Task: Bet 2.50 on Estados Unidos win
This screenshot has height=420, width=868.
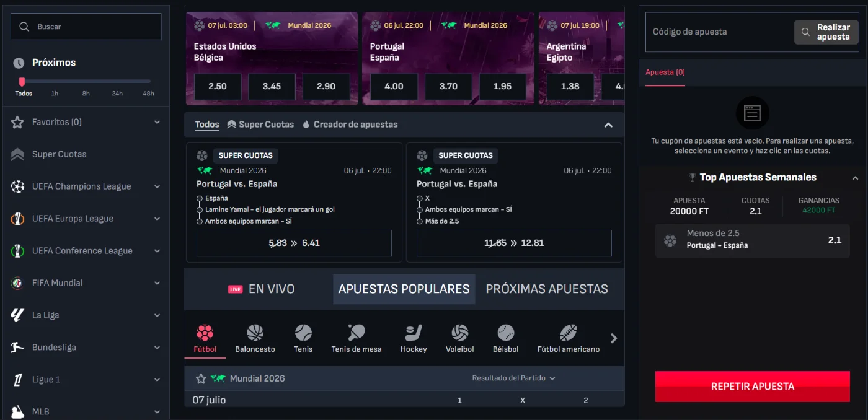Action: [x=218, y=87]
